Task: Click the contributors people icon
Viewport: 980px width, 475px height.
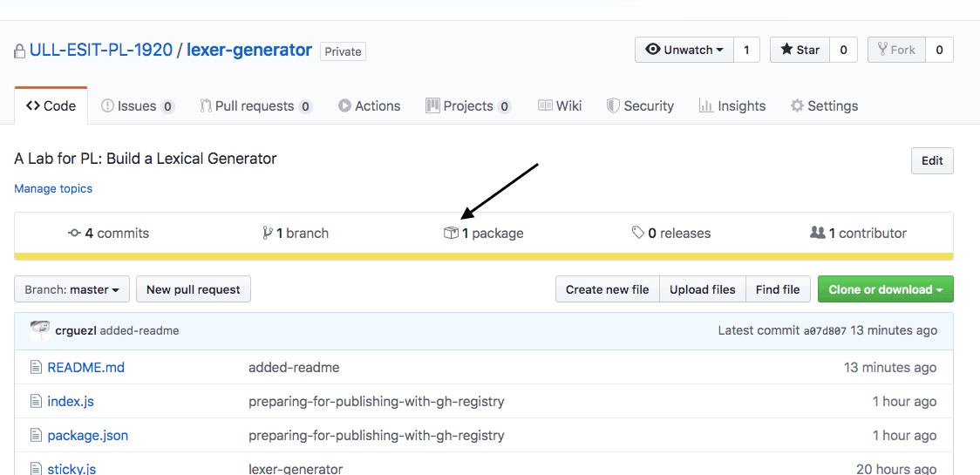Action: click(818, 233)
